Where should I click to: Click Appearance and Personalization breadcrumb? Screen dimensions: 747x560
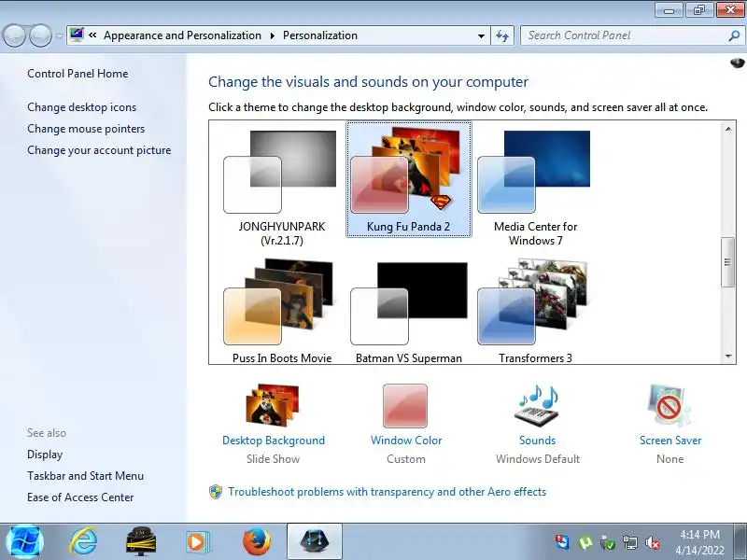182,35
